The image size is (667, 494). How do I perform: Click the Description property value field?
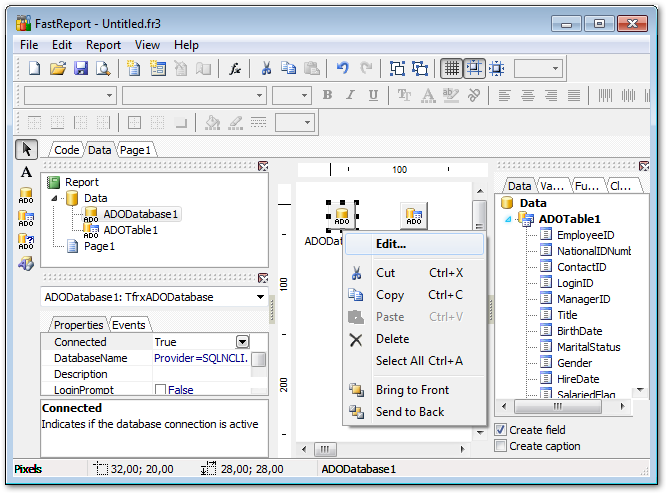202,374
